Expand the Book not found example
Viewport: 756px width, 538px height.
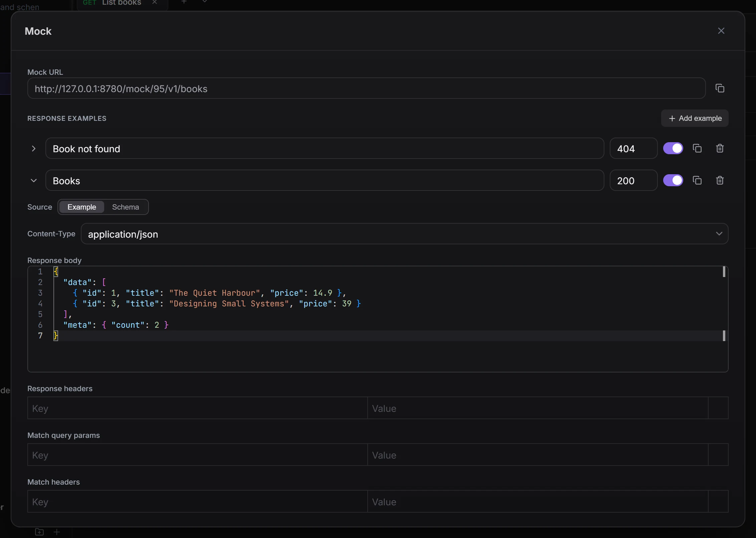(33, 149)
